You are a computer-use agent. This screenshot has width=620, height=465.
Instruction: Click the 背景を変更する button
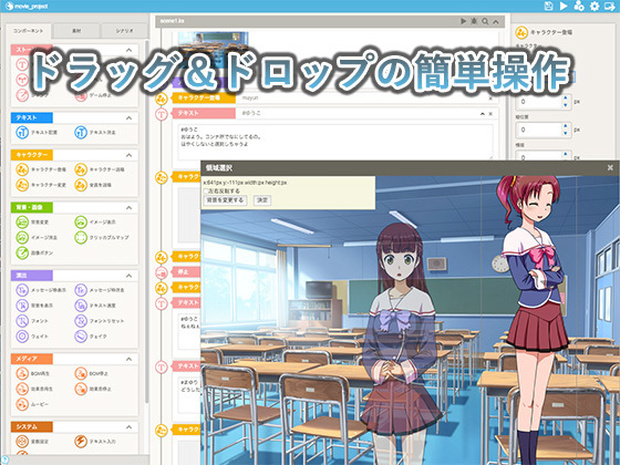(x=225, y=200)
